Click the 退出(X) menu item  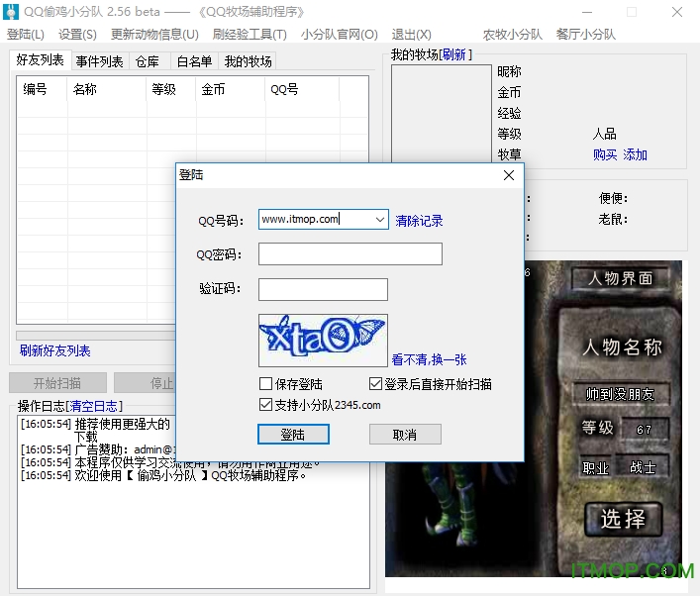click(411, 35)
